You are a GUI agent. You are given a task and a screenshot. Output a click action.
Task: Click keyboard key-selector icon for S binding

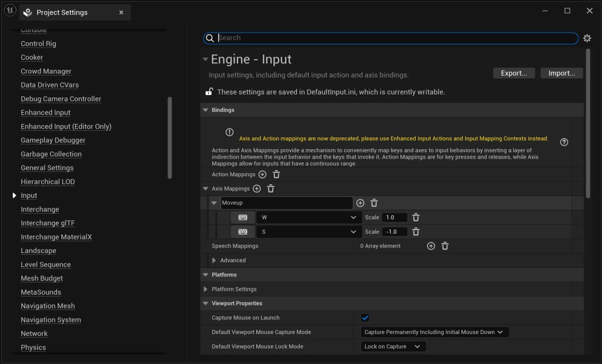243,232
